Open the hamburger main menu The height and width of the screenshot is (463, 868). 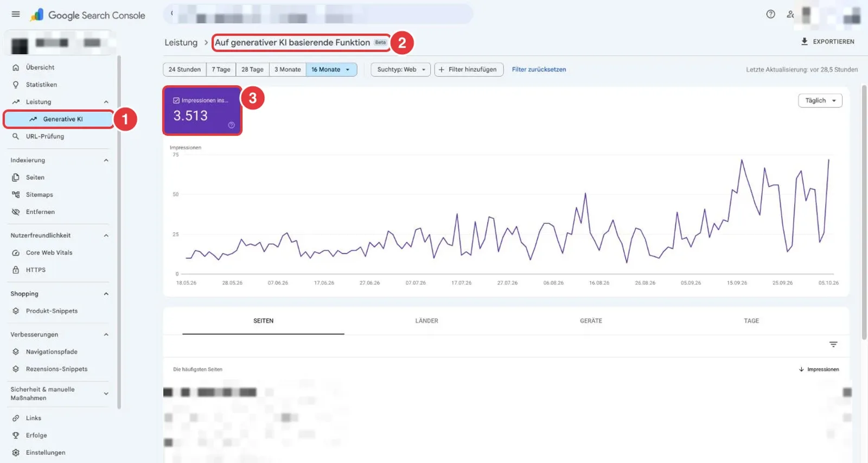coord(16,14)
